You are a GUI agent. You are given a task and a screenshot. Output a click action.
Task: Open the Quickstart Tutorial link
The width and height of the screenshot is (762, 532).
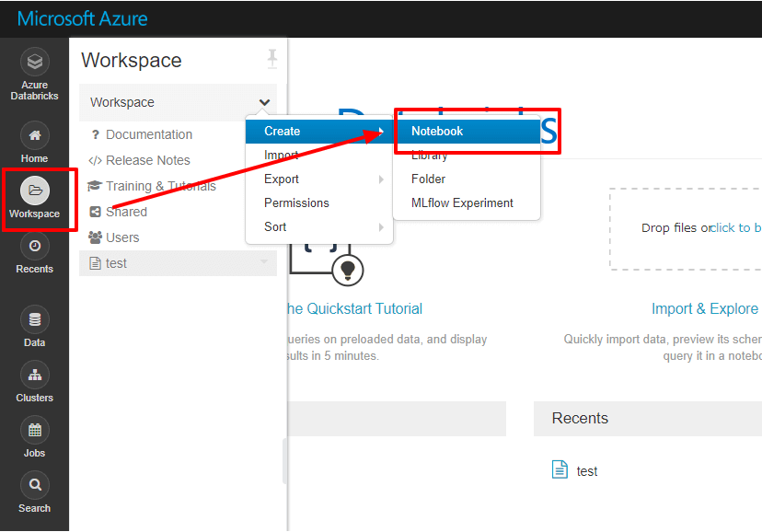pyautogui.click(x=355, y=309)
